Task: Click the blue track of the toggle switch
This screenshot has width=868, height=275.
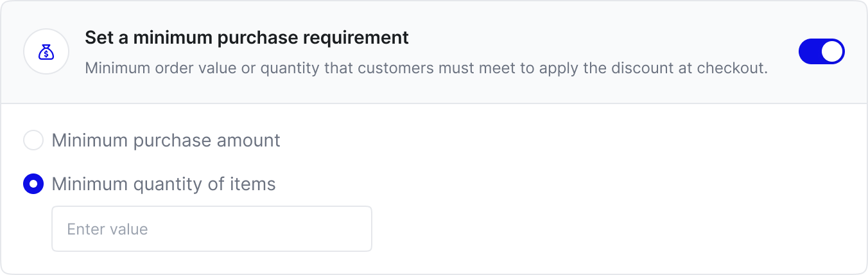Action: 809,52
